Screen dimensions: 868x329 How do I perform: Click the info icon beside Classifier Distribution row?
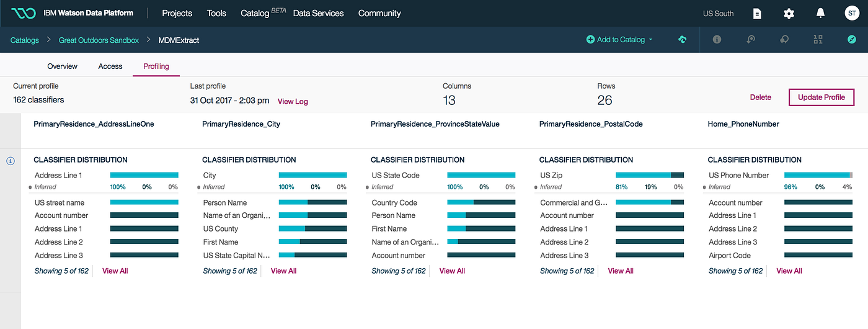pyautogui.click(x=11, y=161)
